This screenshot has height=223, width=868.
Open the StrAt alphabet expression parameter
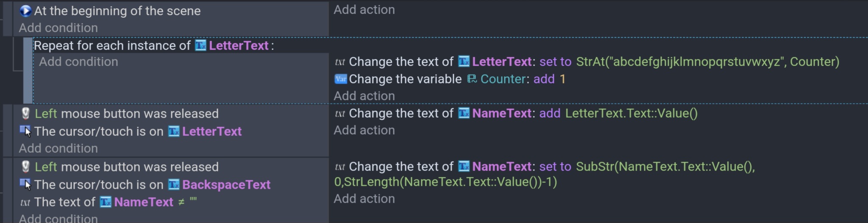(x=707, y=62)
